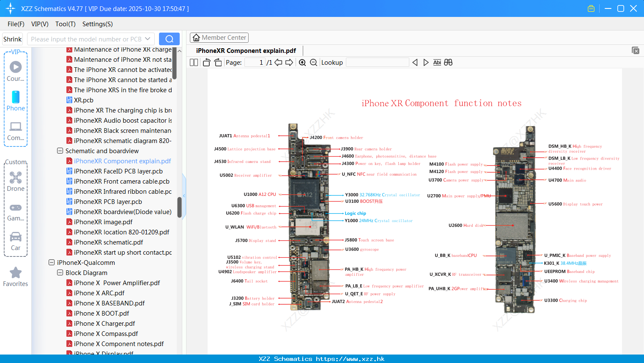This screenshot has height=363, width=644.
Task: Find next lookup match arrow
Action: [x=426, y=63]
